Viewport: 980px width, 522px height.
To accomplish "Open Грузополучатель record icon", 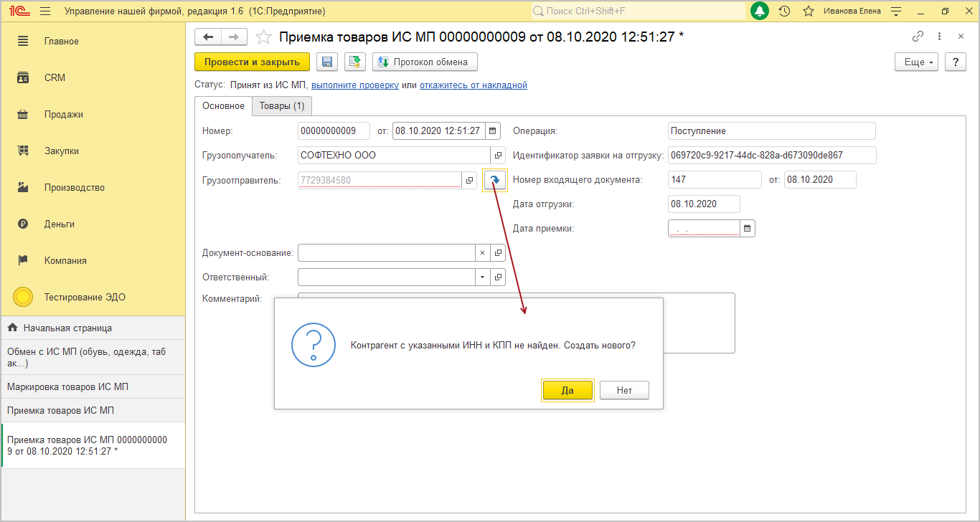I will point(498,155).
